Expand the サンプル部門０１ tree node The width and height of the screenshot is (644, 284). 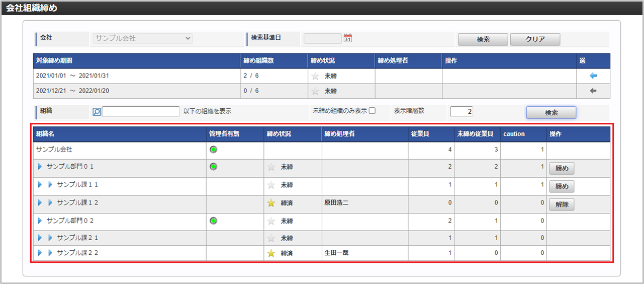click(40, 167)
